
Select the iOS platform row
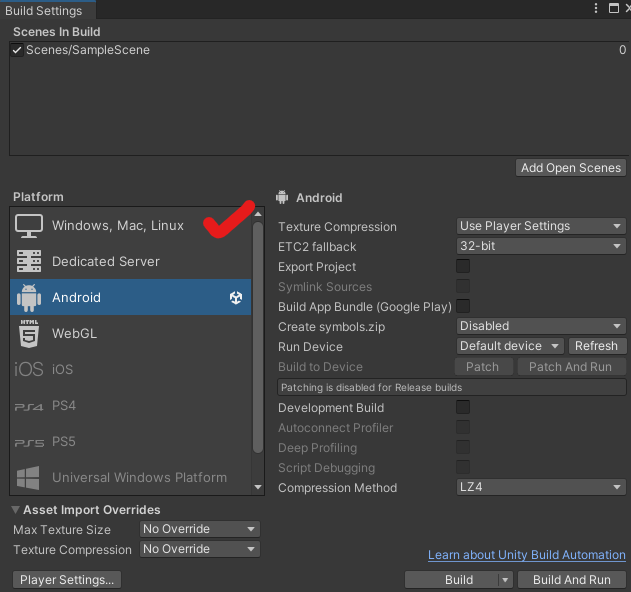131,369
